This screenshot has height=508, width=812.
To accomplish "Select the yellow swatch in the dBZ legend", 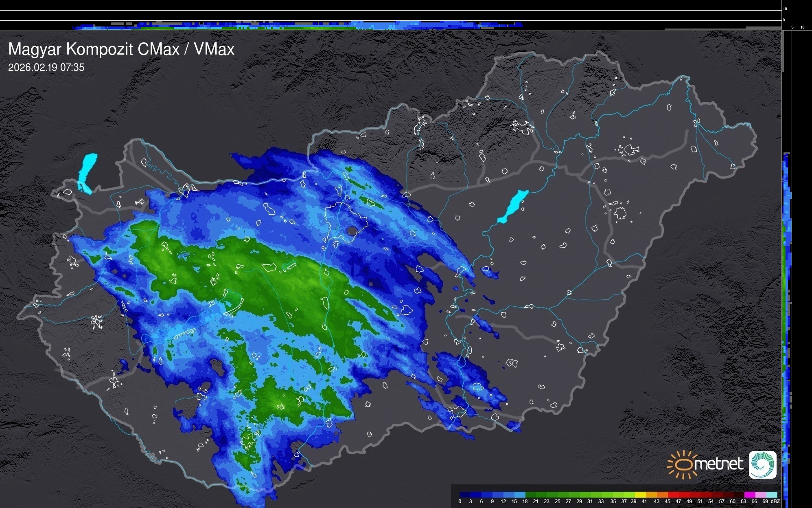I will (x=640, y=495).
